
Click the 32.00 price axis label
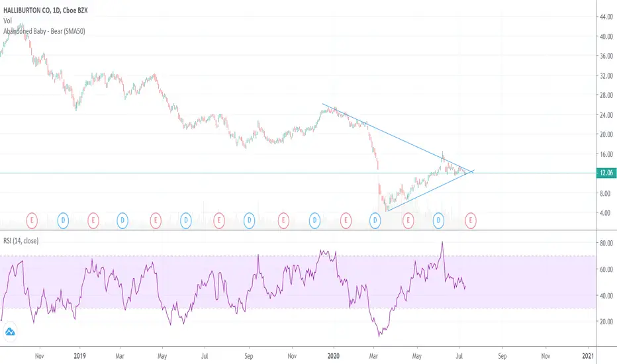(x=606, y=75)
